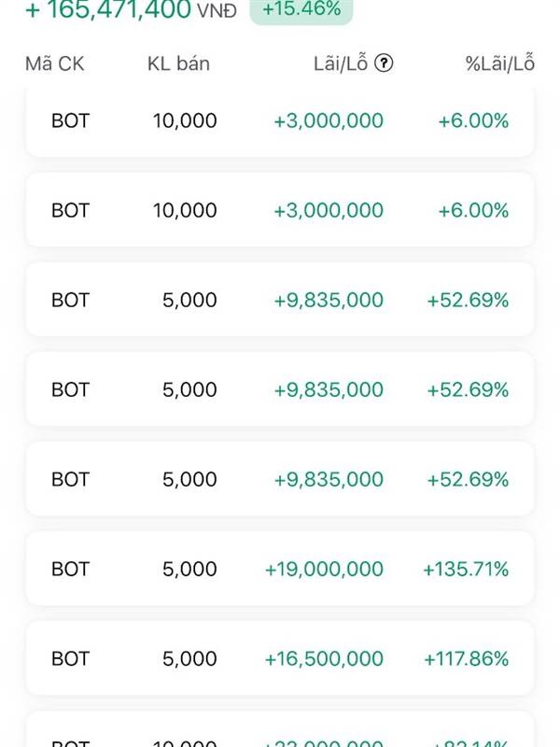Select the +135.71% percentage value
Image resolution: width=560 pixels, height=747 pixels.
[466, 569]
